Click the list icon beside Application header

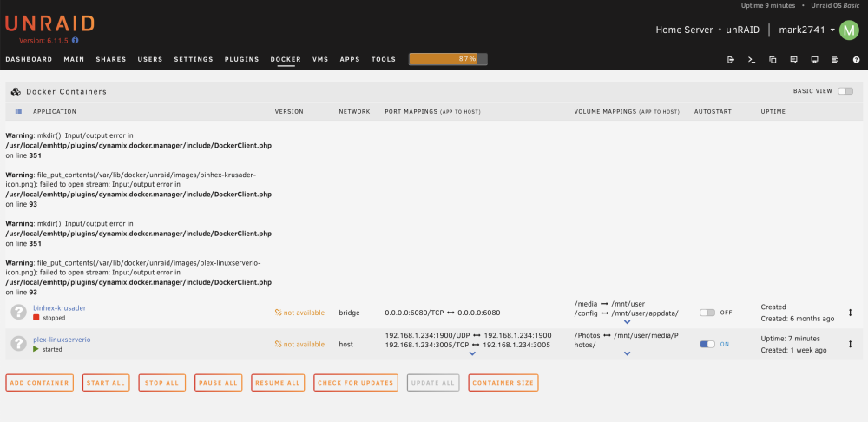[x=18, y=111]
